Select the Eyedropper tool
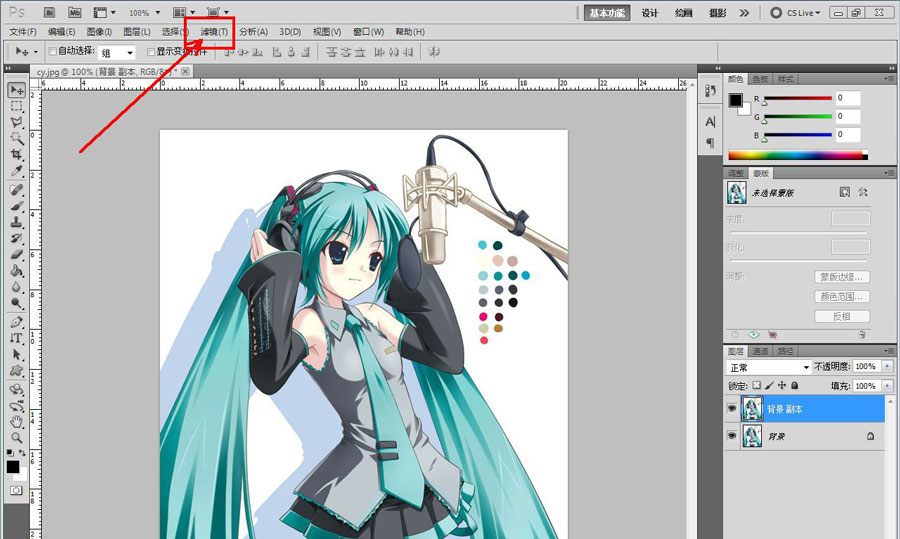 coord(16,170)
